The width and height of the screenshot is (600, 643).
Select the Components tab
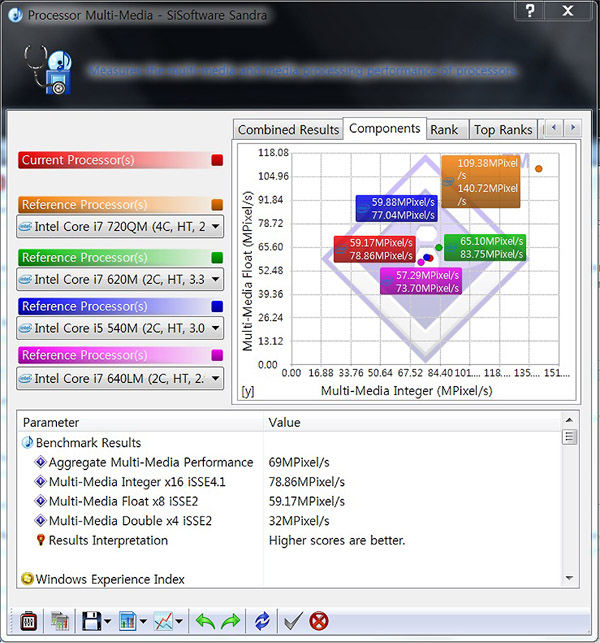(385, 128)
